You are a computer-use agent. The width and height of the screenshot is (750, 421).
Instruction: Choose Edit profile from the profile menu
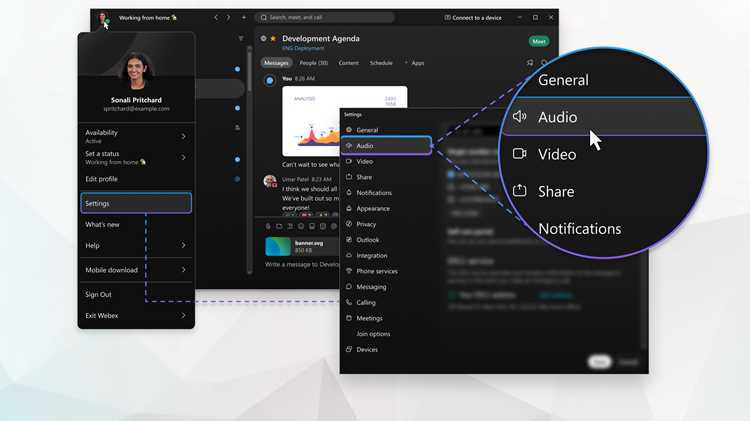click(136, 179)
